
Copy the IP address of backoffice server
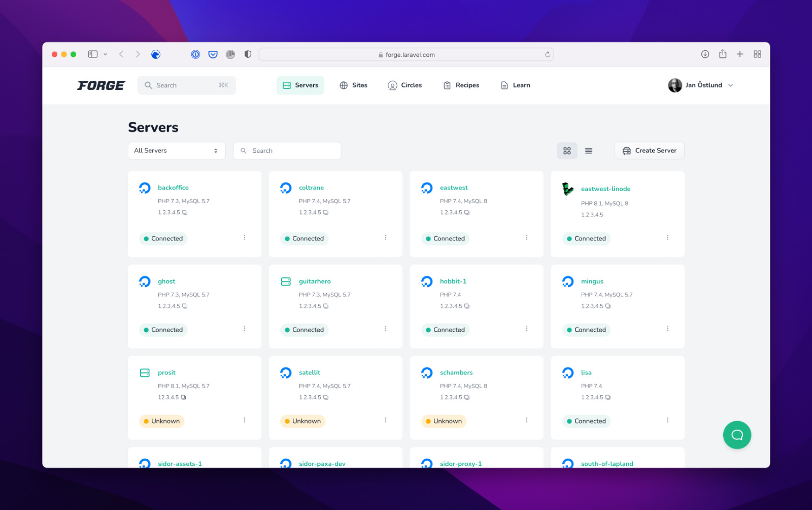pos(186,212)
